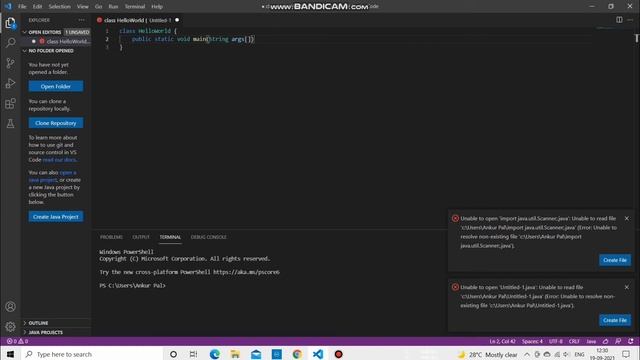Viewport: 640px width, 360px height.
Task: Dismiss the Scanner.java error notification
Action: pyautogui.click(x=627, y=218)
